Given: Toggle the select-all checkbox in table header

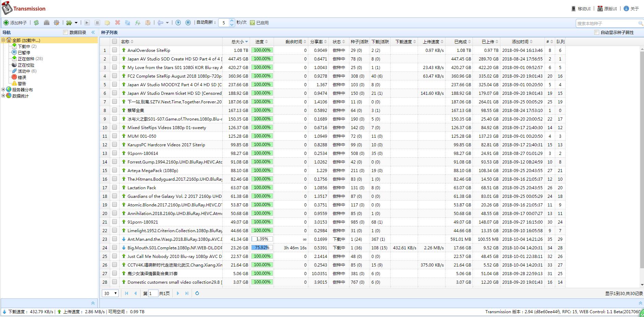Looking at the screenshot, I should (x=115, y=42).
